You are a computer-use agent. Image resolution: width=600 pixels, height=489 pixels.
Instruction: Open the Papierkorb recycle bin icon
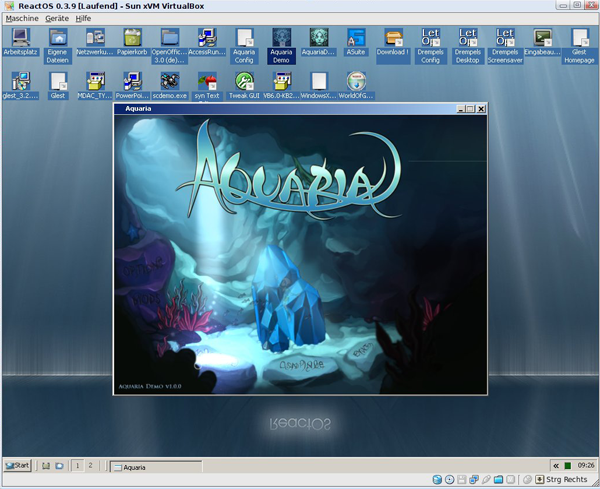[x=132, y=39]
